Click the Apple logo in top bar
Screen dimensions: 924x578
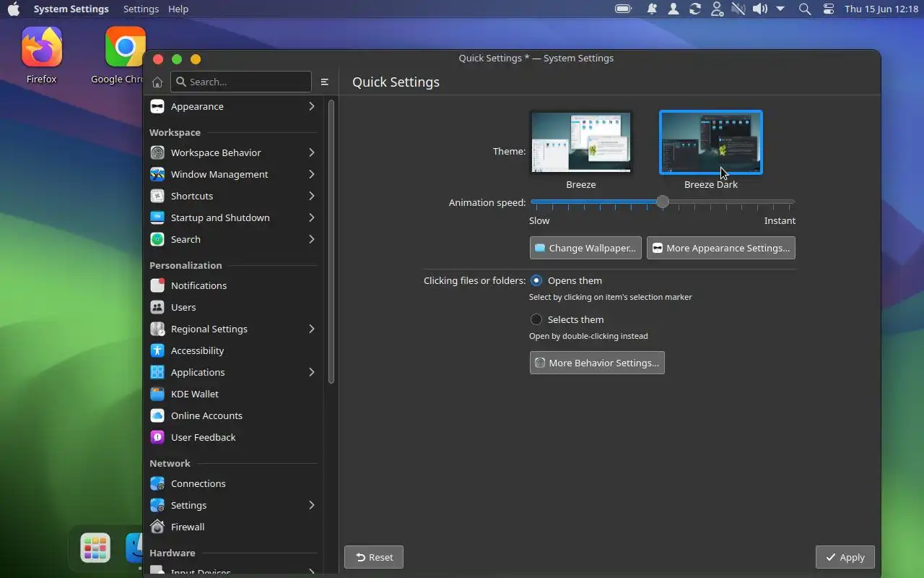tap(14, 9)
